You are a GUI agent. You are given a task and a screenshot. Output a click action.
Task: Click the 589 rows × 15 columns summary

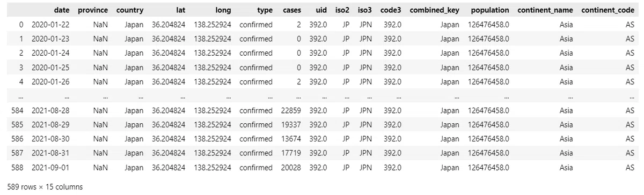[x=41, y=187]
